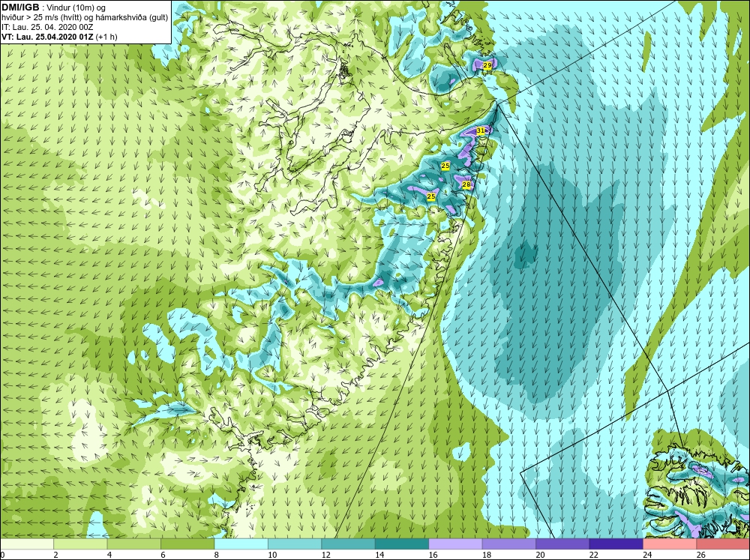Image resolution: width=750 pixels, height=560 pixels.
Task: Pick the 20–22 m/s violet swatch
Action: (562, 544)
